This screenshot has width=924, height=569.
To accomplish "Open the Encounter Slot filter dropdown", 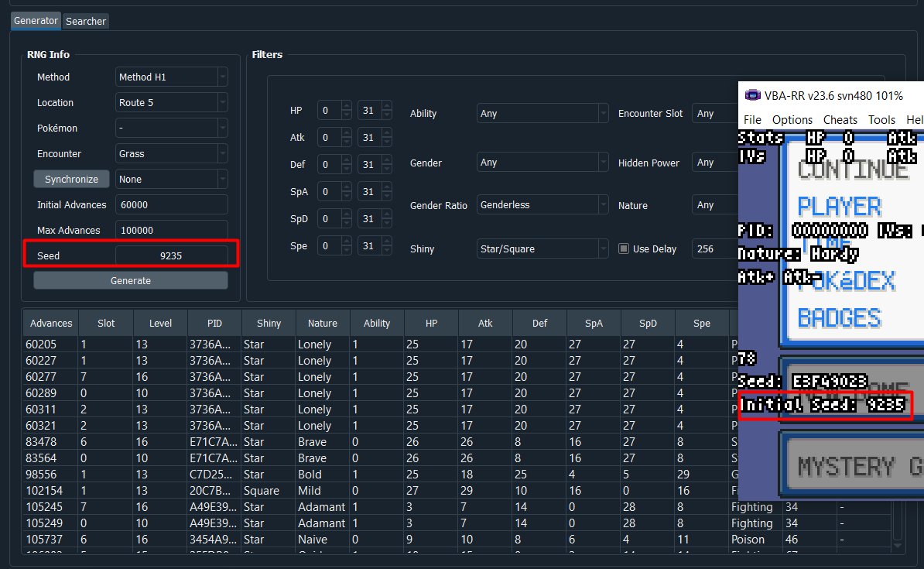I will (715, 113).
